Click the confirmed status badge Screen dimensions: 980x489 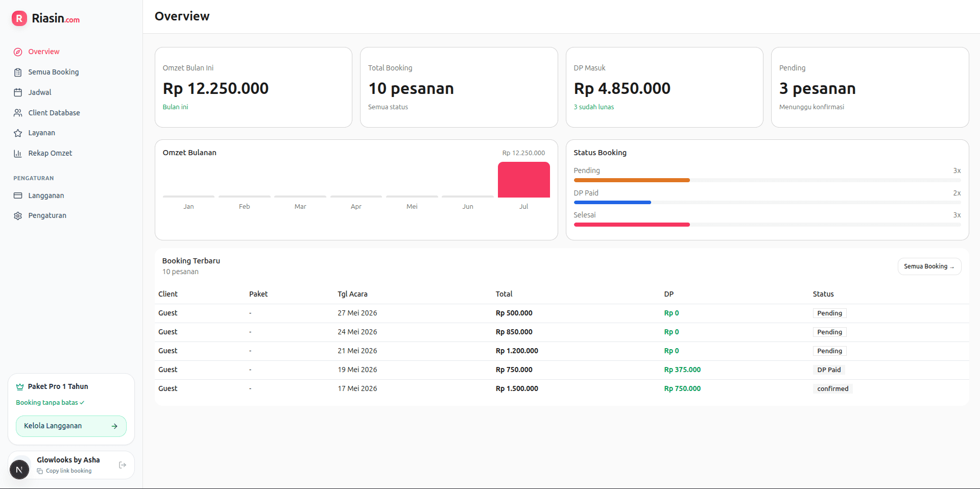point(833,389)
